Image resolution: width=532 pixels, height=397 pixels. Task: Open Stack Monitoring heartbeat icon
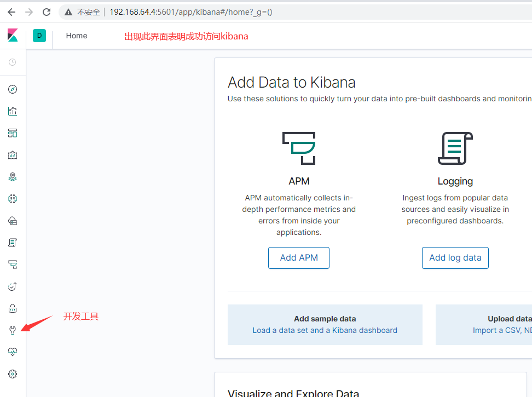(13, 352)
